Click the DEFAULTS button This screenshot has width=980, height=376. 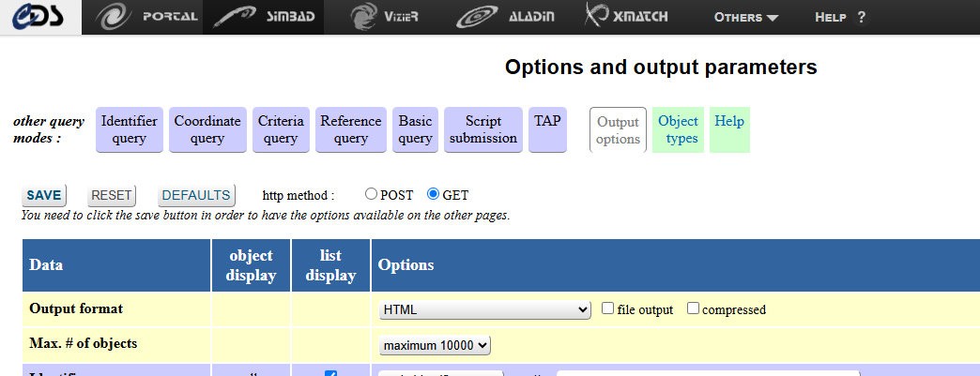tap(196, 195)
